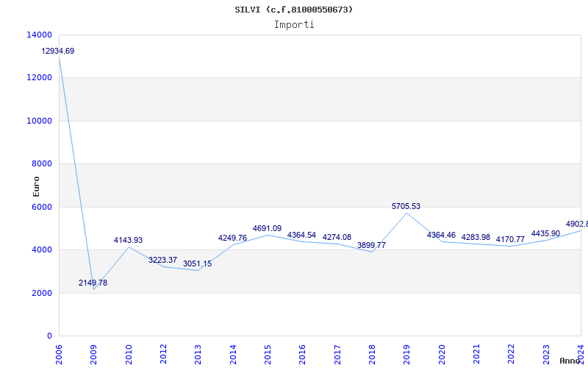This screenshot has width=588, height=368.
Task: Select the Euro y-axis label
Action: point(37,186)
